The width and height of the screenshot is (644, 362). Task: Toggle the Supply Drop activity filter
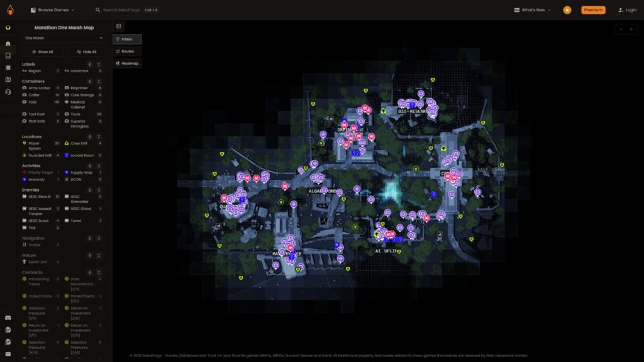(83, 172)
